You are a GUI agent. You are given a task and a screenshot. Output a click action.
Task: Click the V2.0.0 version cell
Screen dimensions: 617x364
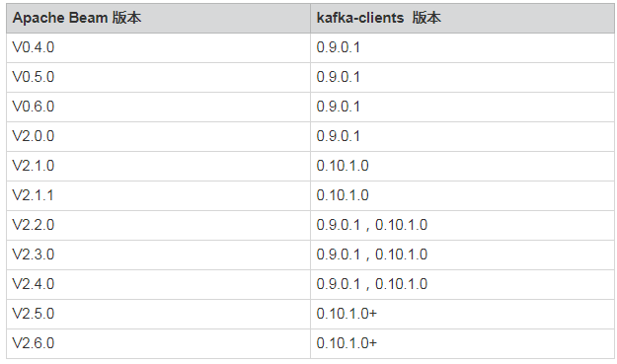click(158, 137)
